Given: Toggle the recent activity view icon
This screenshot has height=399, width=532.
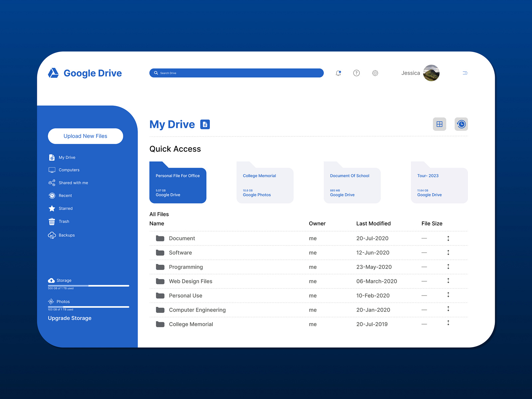Looking at the screenshot, I should (461, 124).
